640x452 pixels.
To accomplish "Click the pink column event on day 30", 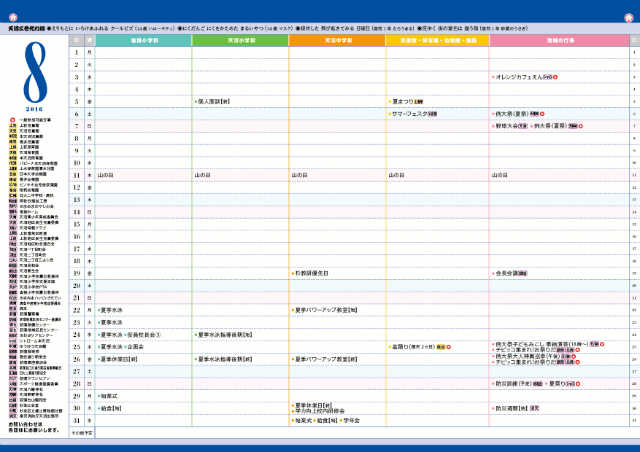I will tap(516, 408).
